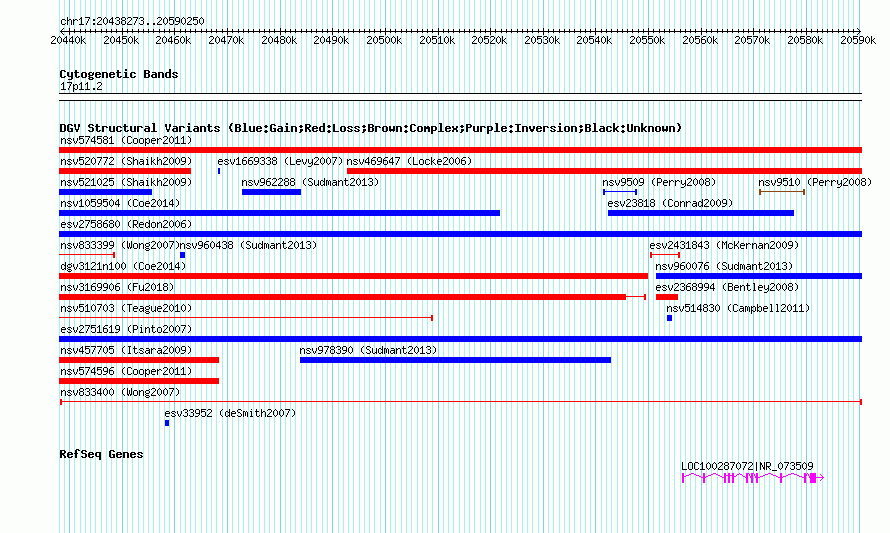890x533 pixels.
Task: Click the nsv833400 (Wong2007) label
Action: pyautogui.click(x=120, y=392)
